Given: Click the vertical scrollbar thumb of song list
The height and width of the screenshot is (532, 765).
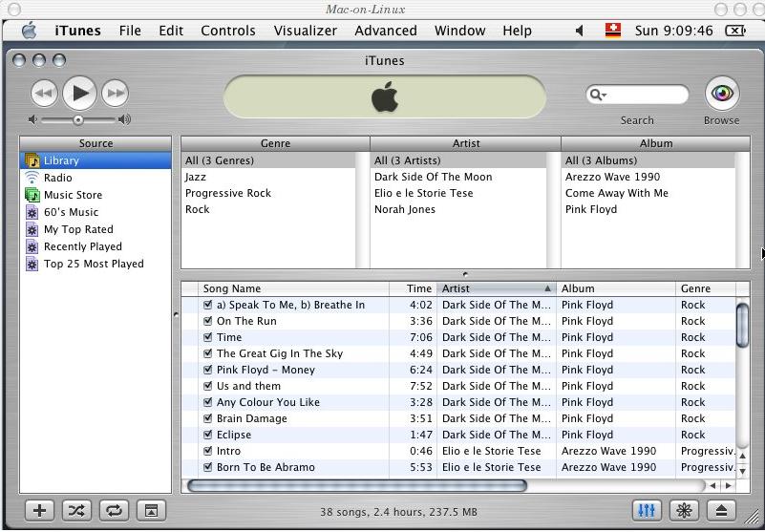Looking at the screenshot, I should (742, 326).
